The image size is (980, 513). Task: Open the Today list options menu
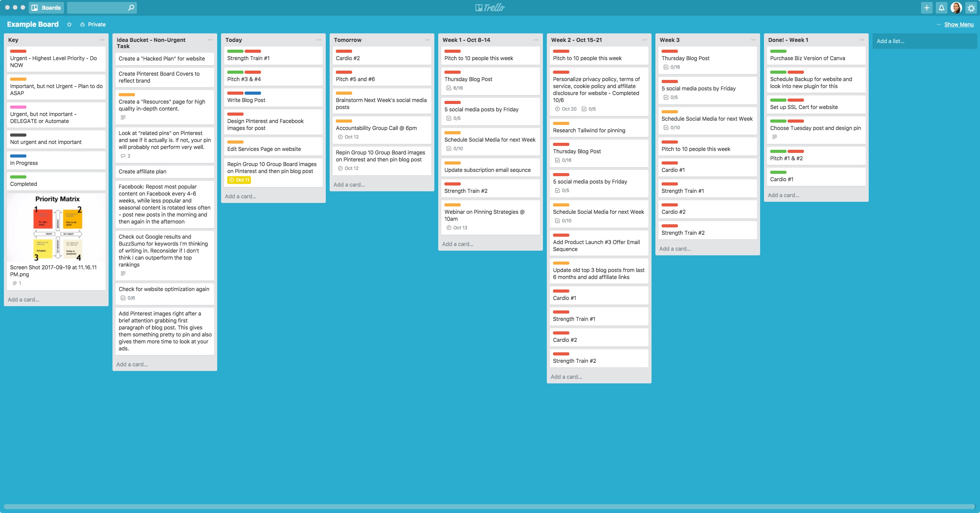(x=319, y=40)
